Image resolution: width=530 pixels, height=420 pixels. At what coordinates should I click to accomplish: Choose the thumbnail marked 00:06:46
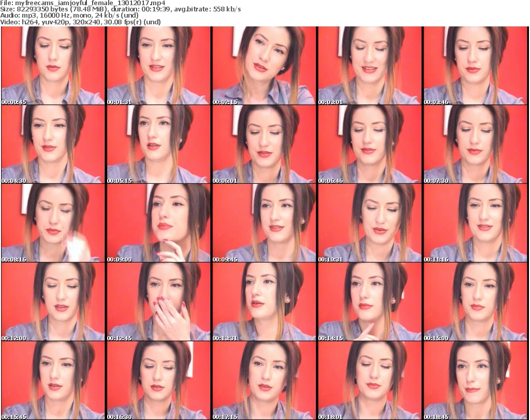tap(370, 144)
